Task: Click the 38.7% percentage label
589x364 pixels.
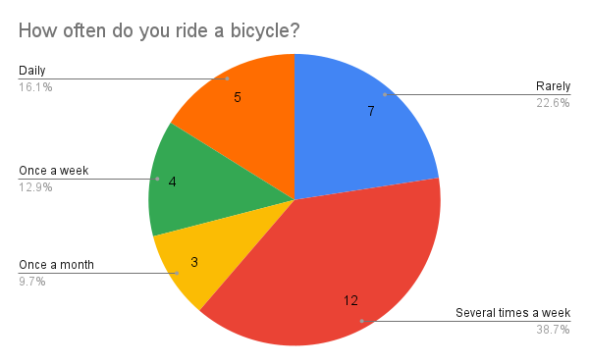Action: pos(553,330)
